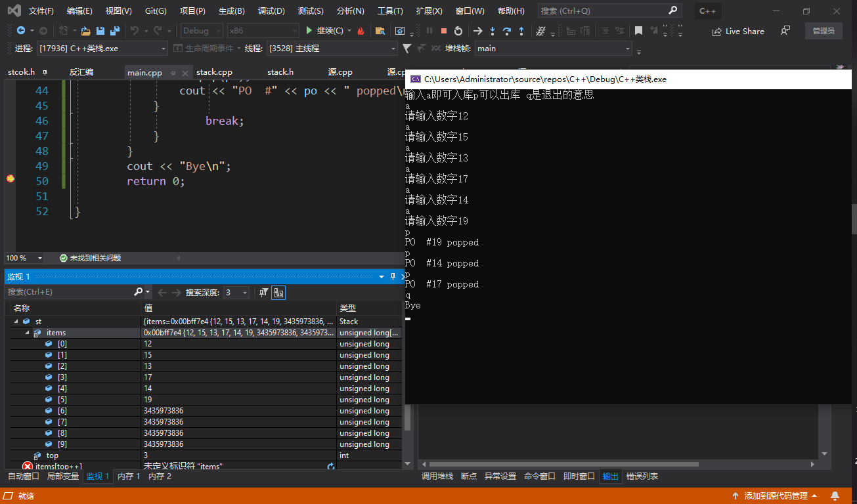This screenshot has height=504, width=857.
Task: Click the Live Share button
Action: point(738,31)
